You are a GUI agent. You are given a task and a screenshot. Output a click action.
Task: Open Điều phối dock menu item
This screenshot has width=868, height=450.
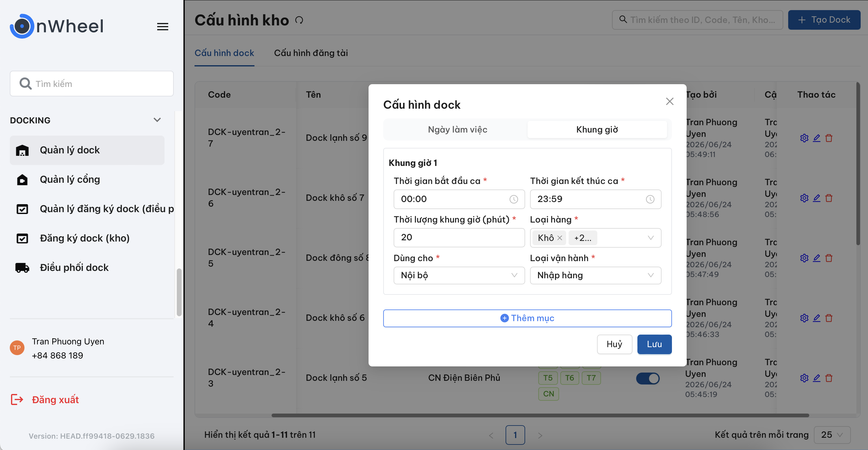tap(87, 268)
